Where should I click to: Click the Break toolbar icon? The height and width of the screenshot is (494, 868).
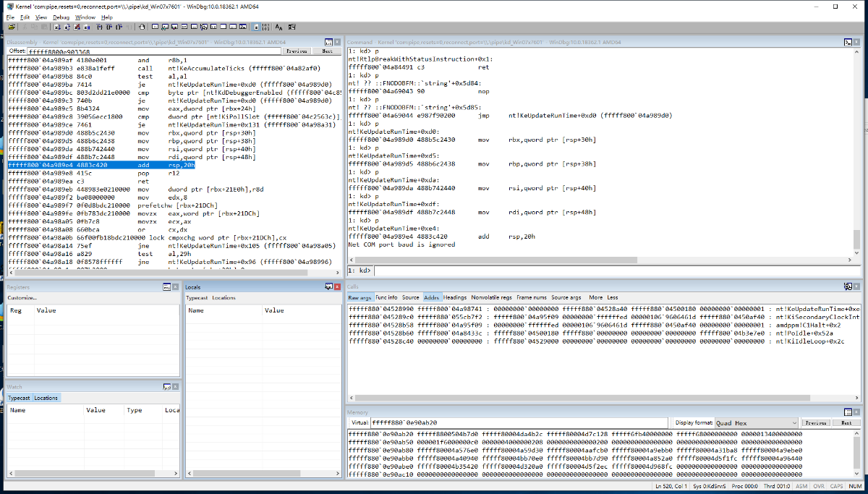(x=87, y=27)
